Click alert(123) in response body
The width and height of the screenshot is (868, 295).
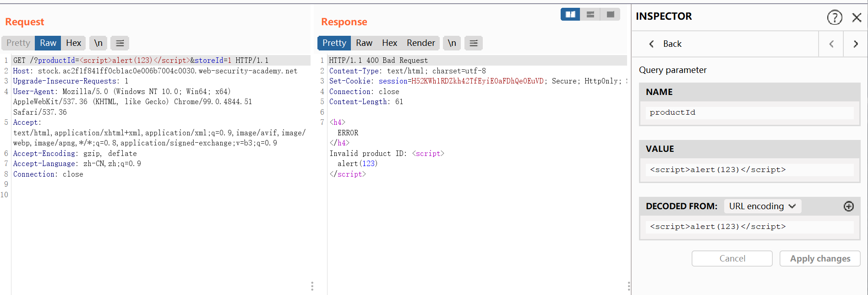point(357,164)
